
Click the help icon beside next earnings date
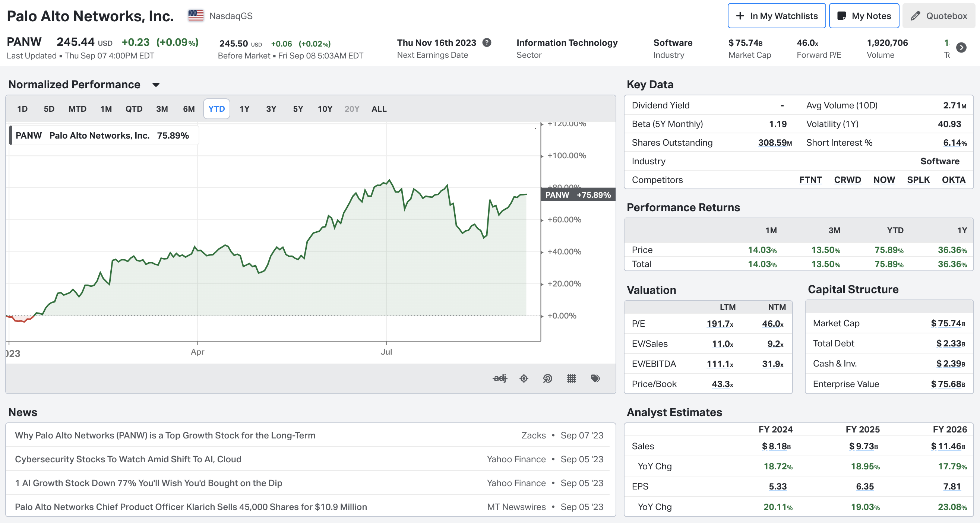pos(487,42)
